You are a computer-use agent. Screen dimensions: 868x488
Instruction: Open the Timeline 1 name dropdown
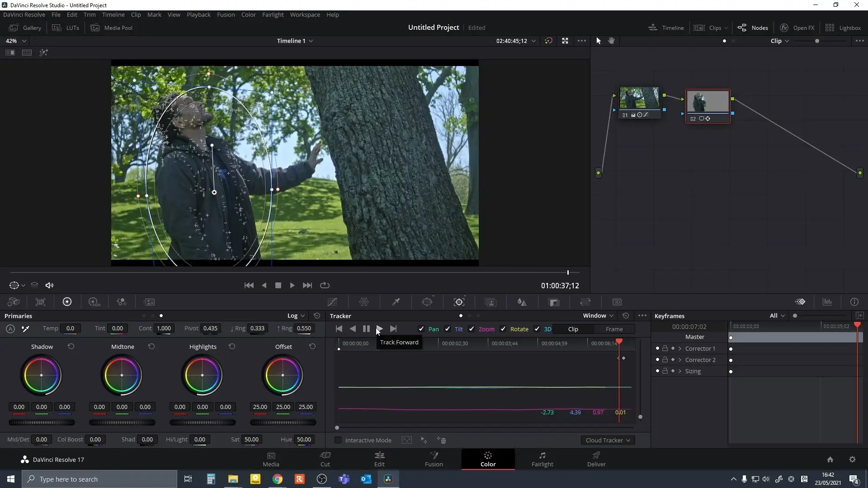295,41
